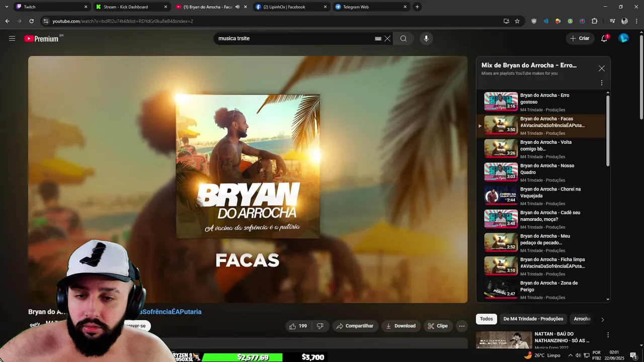Click the Clipe button
The width and height of the screenshot is (644, 362).
(x=438, y=326)
